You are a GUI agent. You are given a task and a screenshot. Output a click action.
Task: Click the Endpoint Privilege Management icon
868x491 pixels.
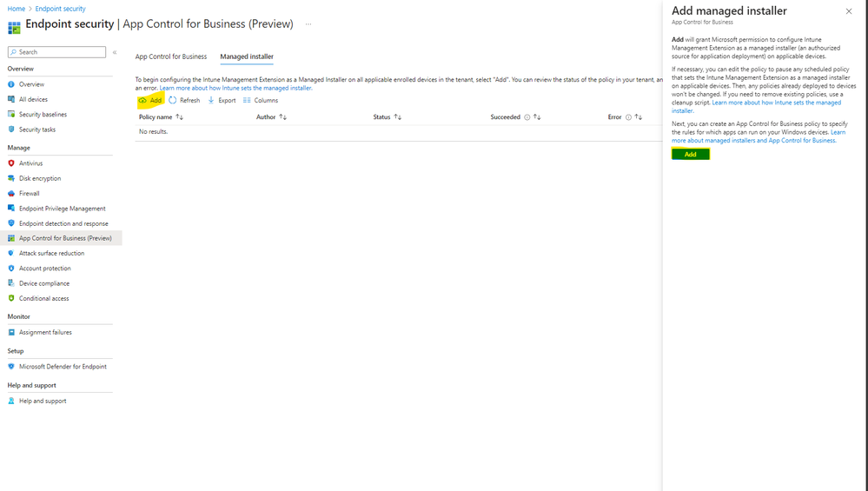tap(11, 209)
